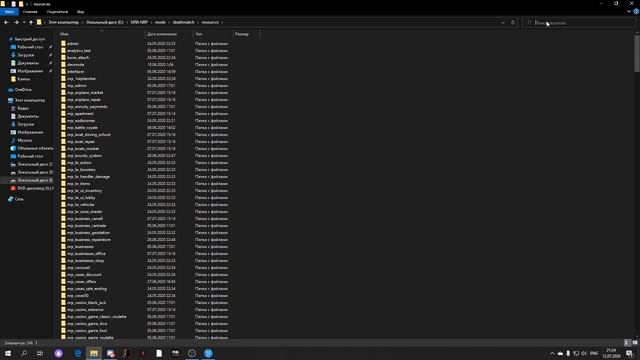Select the nrp_casino_game_dice folder name

tap(87, 324)
